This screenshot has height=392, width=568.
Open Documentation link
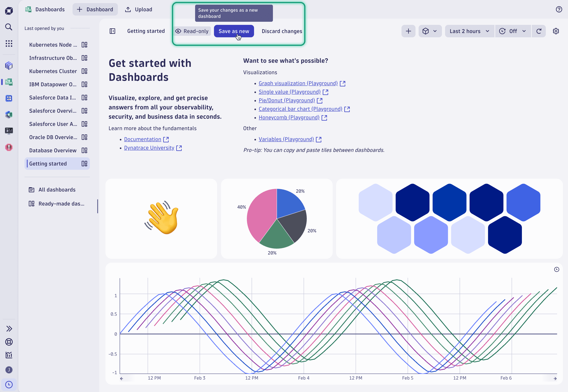(x=143, y=139)
